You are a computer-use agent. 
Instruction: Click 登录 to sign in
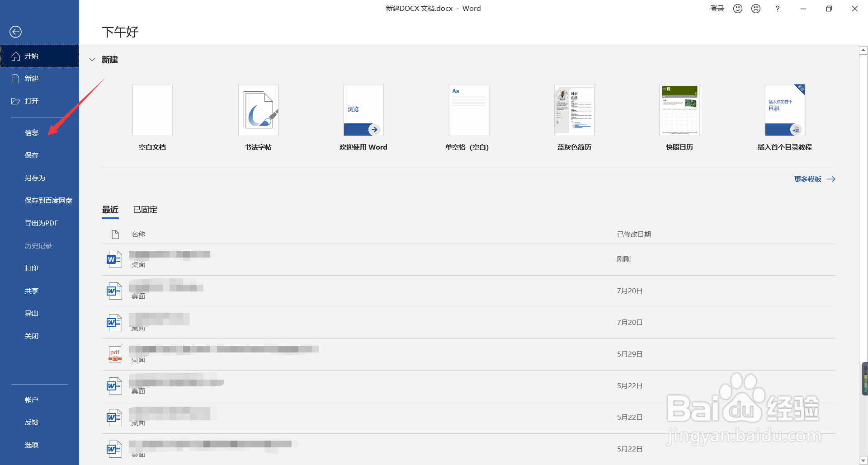(717, 9)
